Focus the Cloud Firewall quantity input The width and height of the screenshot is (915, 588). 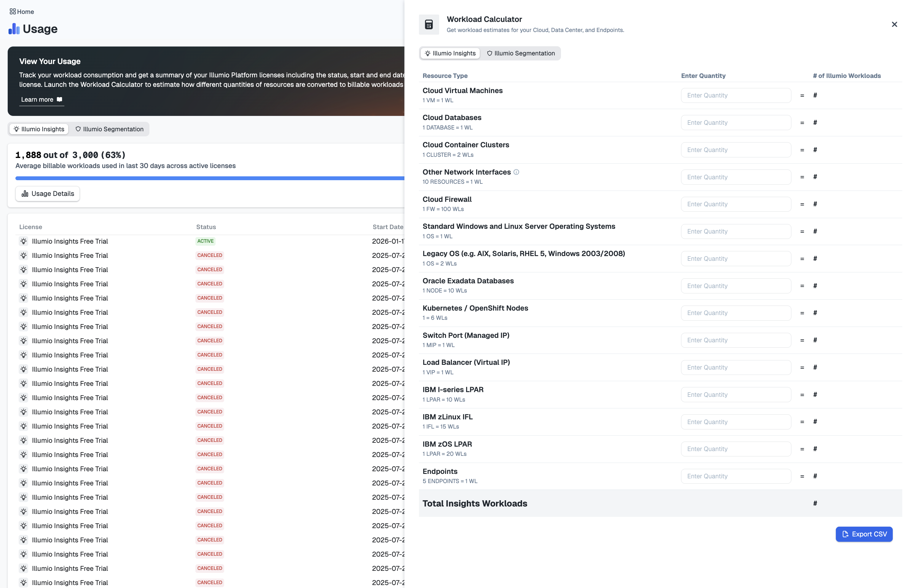[736, 204]
